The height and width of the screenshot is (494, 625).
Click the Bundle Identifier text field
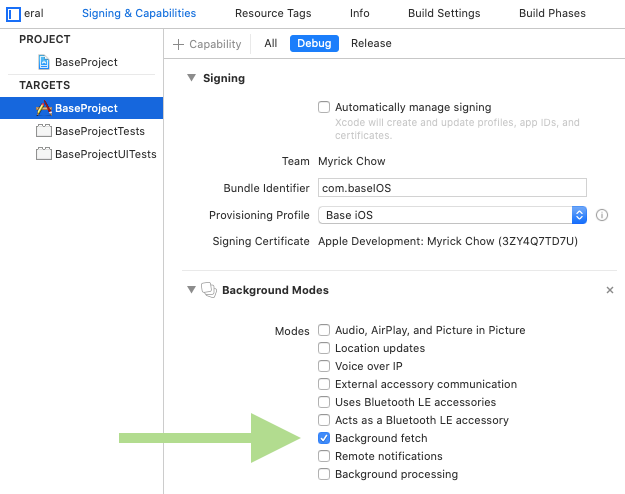pos(452,188)
